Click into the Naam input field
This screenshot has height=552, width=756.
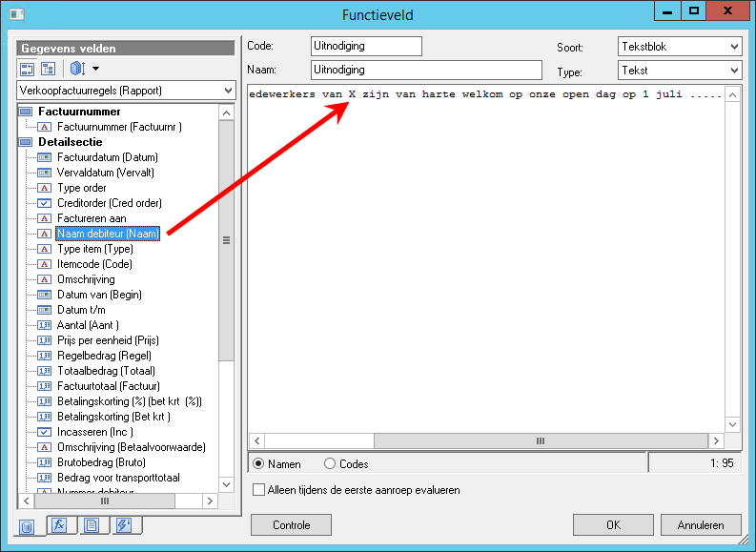pos(427,70)
